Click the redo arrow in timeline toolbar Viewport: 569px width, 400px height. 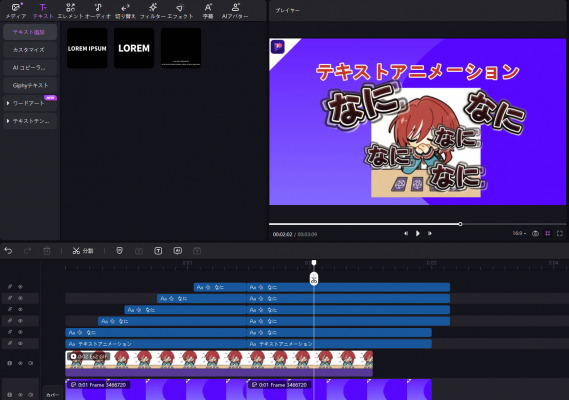[28, 251]
